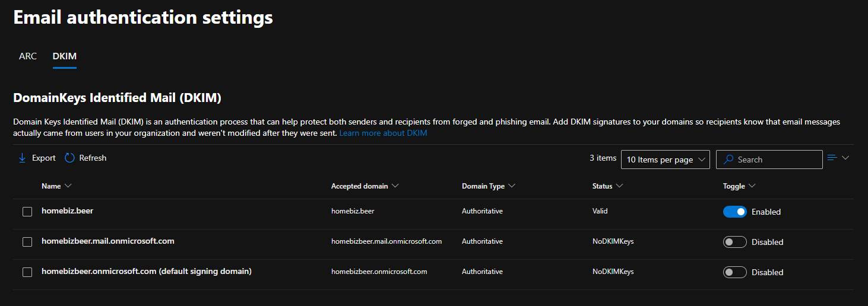
Task: Open homebizbeer.mail.onmicrosoft.com domain name entry
Action: tap(108, 241)
